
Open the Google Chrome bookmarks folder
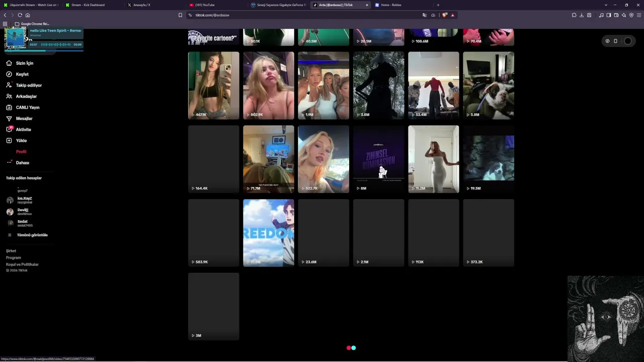(32, 24)
